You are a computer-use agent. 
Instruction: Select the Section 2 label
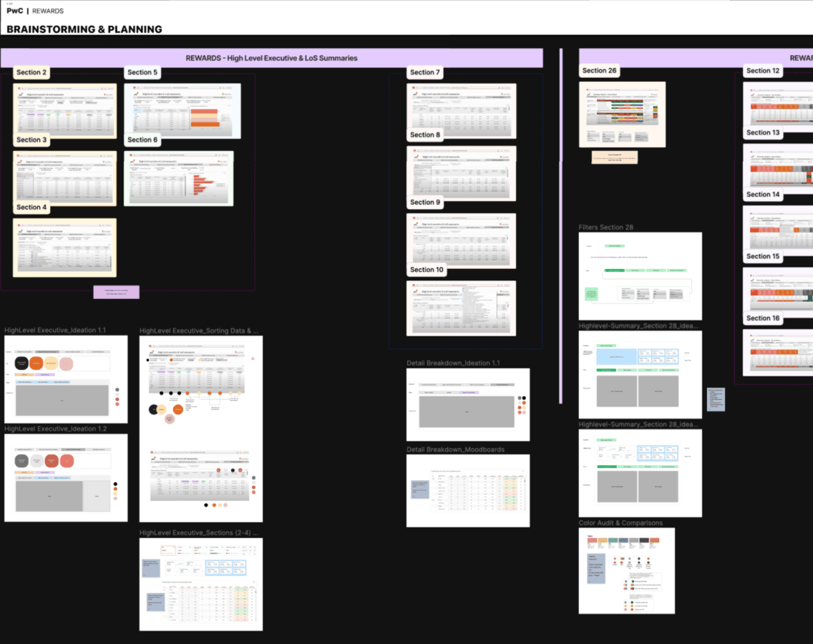pyautogui.click(x=32, y=72)
